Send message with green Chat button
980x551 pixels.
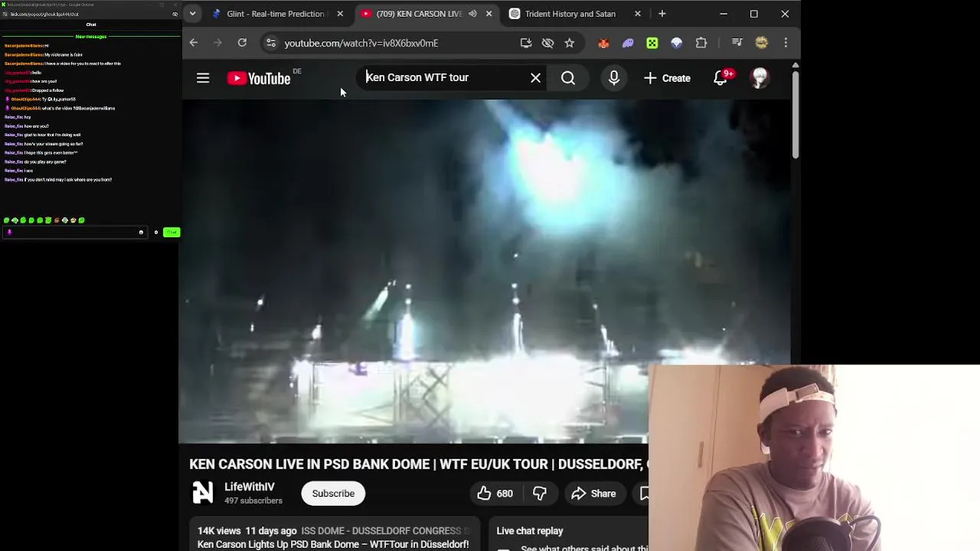pyautogui.click(x=171, y=232)
